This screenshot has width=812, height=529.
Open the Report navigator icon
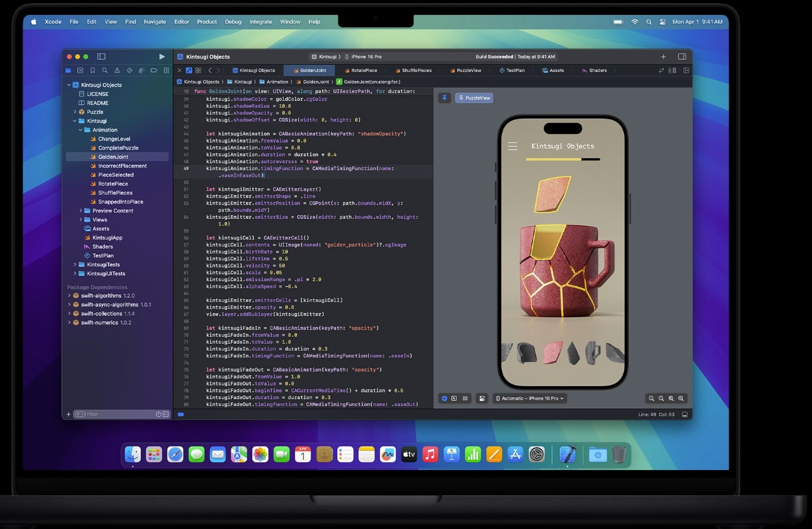pyautogui.click(x=166, y=70)
